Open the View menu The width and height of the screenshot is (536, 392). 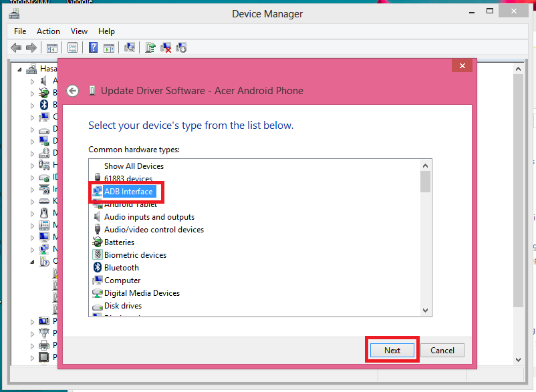click(79, 31)
